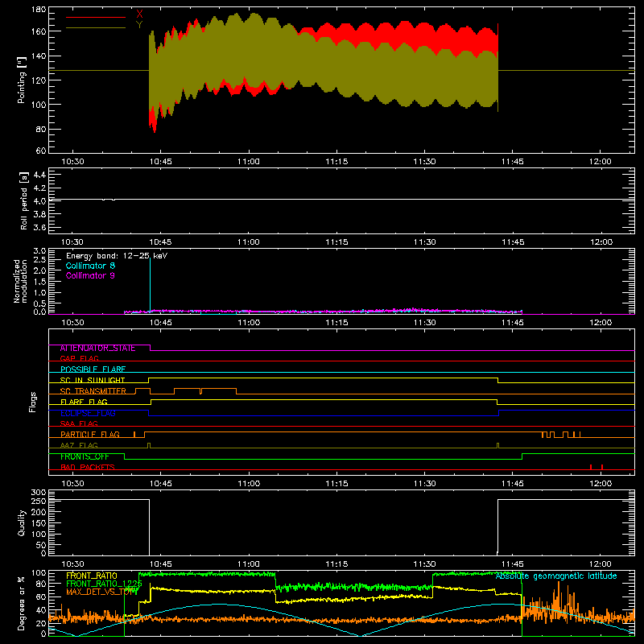Click the SC_TRANSMITTER flag label

coord(93,391)
